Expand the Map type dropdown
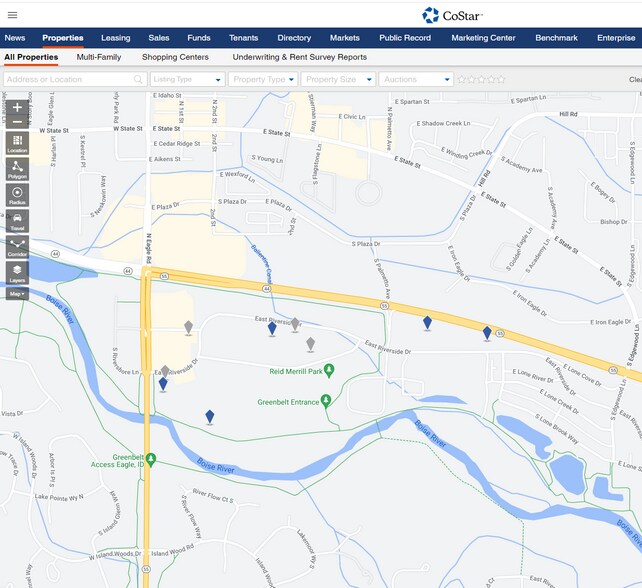 [17, 294]
